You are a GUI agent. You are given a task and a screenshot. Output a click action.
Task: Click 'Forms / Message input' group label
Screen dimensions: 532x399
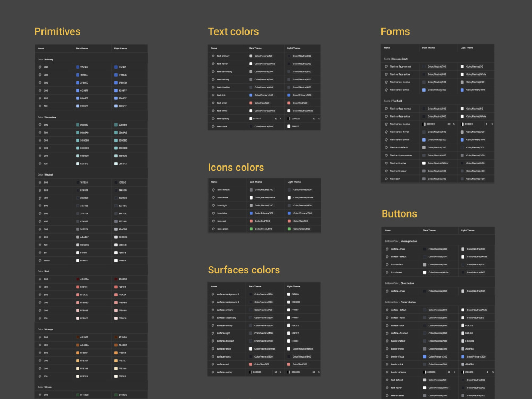point(395,59)
